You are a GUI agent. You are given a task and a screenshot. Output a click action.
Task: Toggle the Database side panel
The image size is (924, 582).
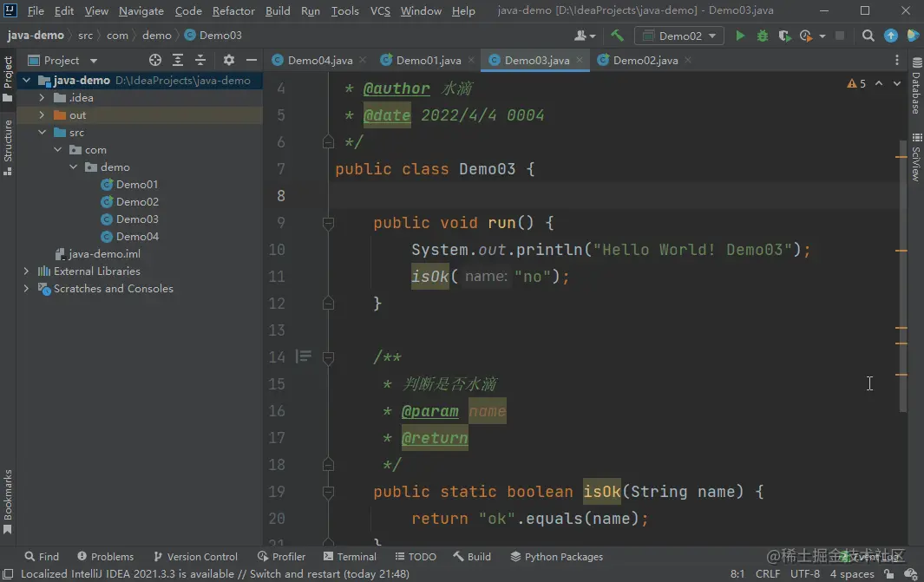915,88
